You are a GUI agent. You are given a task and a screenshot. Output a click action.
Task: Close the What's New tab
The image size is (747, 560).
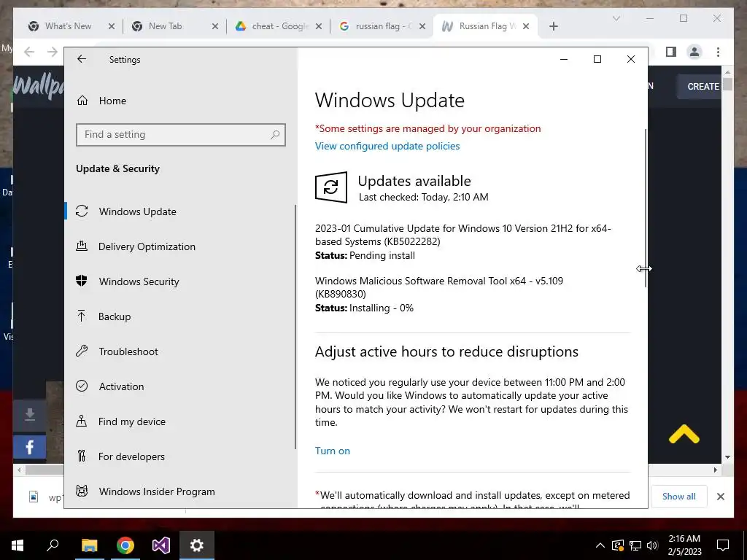pyautogui.click(x=112, y=27)
